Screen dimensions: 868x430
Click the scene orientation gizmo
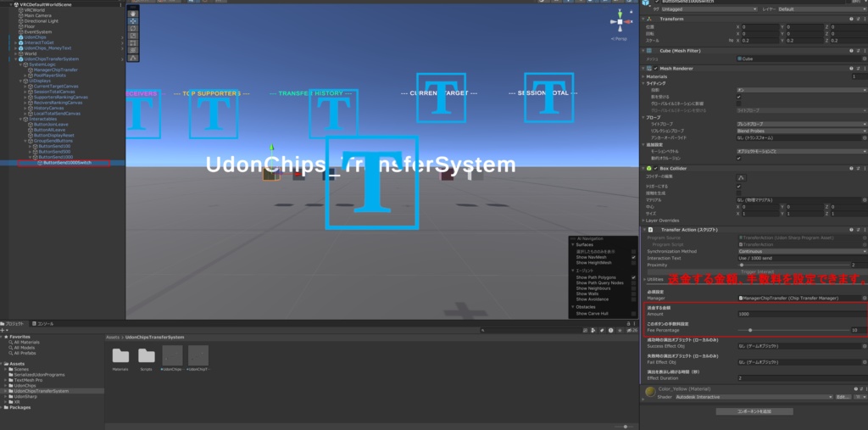[618, 22]
